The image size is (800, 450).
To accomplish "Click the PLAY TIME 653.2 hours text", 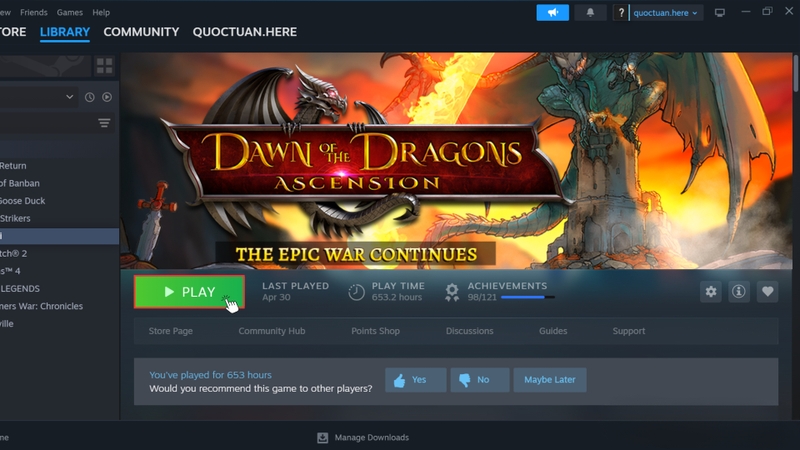I will tap(398, 291).
